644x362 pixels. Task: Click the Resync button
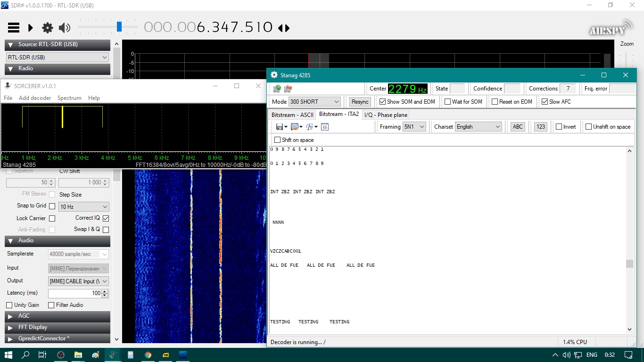[x=360, y=102]
